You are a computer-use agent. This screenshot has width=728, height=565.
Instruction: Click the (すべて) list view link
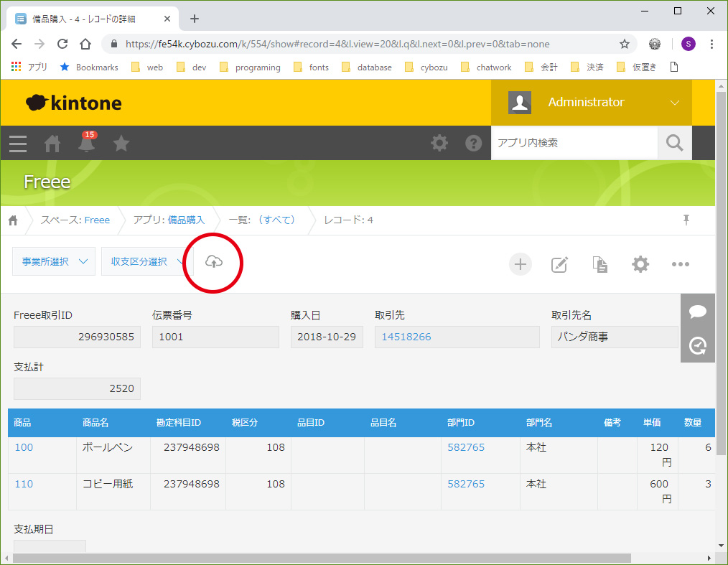click(276, 220)
